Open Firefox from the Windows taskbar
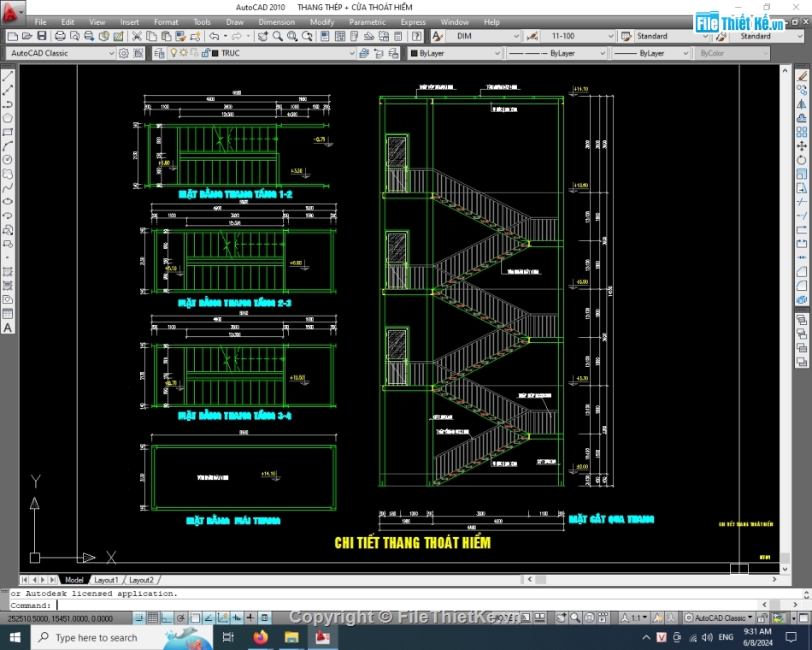This screenshot has width=812, height=650. tap(261, 637)
